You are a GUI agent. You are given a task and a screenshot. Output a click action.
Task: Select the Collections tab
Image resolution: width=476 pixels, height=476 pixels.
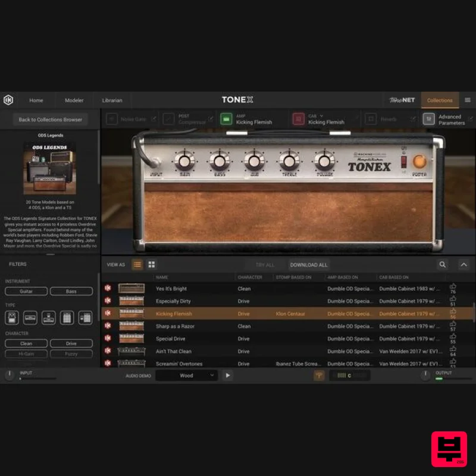coord(440,100)
